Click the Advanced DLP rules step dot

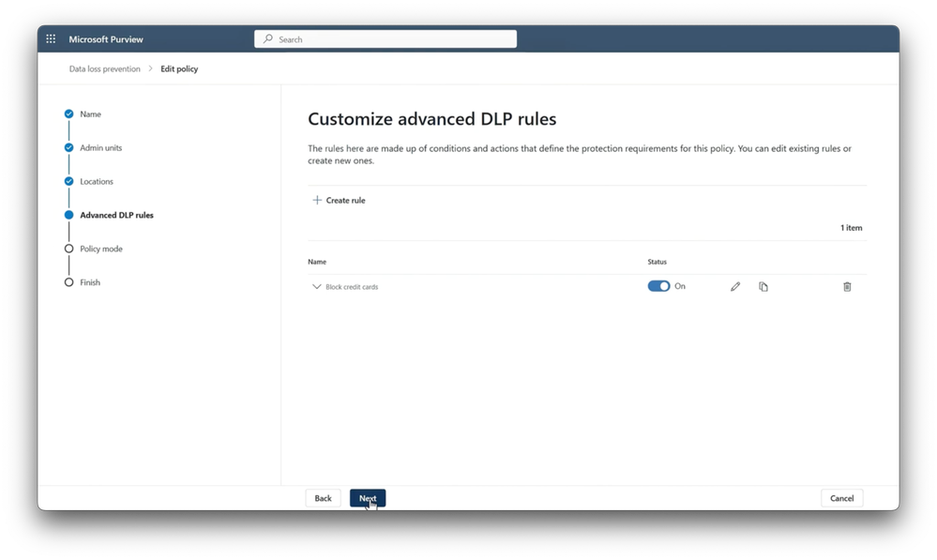(x=68, y=215)
